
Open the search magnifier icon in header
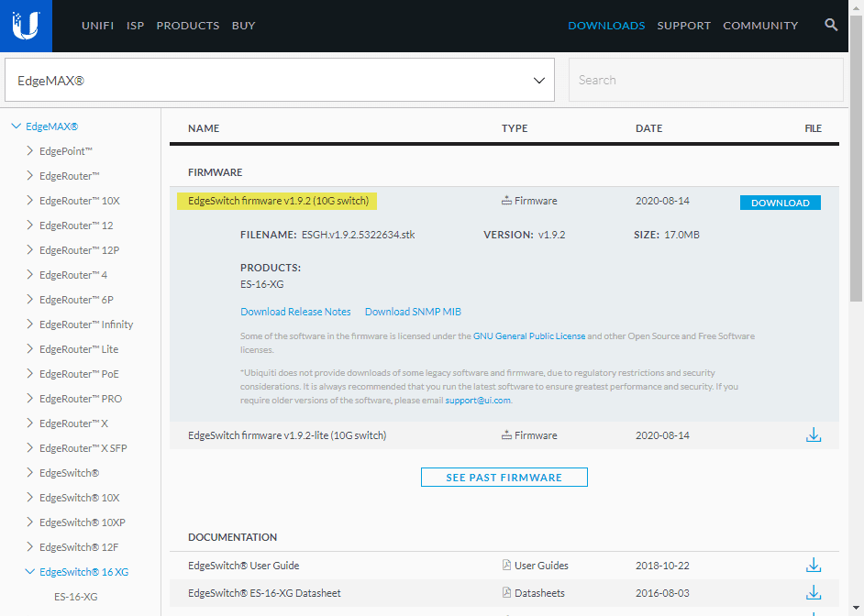[831, 25]
